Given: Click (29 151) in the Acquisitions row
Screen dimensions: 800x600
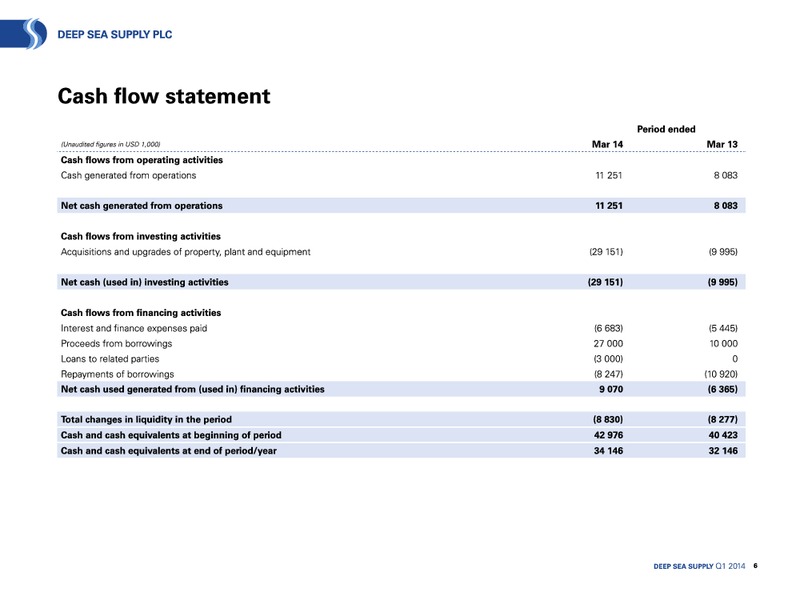Looking at the screenshot, I should coord(606,252).
